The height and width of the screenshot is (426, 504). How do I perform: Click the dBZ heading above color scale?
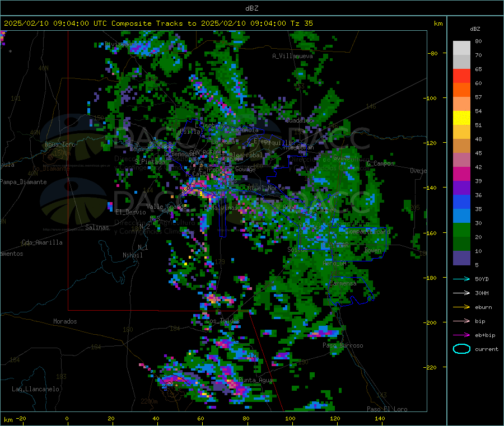pyautogui.click(x=475, y=29)
